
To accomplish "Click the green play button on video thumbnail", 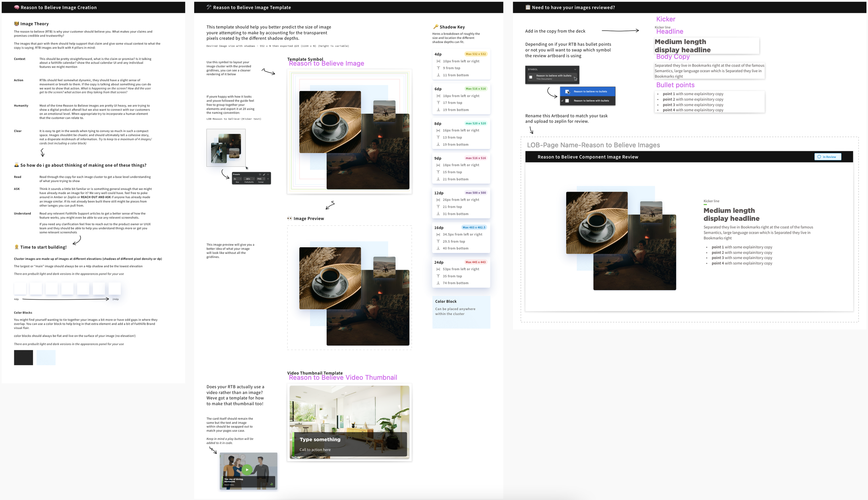I will [x=247, y=470].
